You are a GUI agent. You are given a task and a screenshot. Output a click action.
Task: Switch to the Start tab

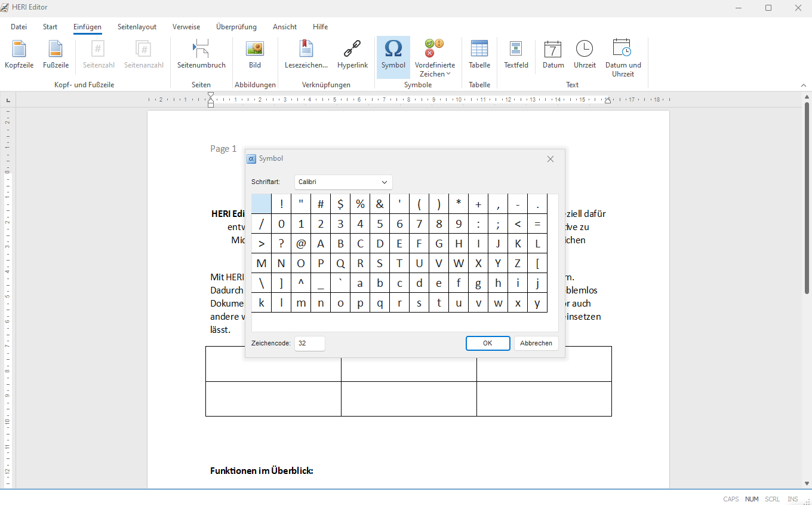pyautogui.click(x=50, y=27)
